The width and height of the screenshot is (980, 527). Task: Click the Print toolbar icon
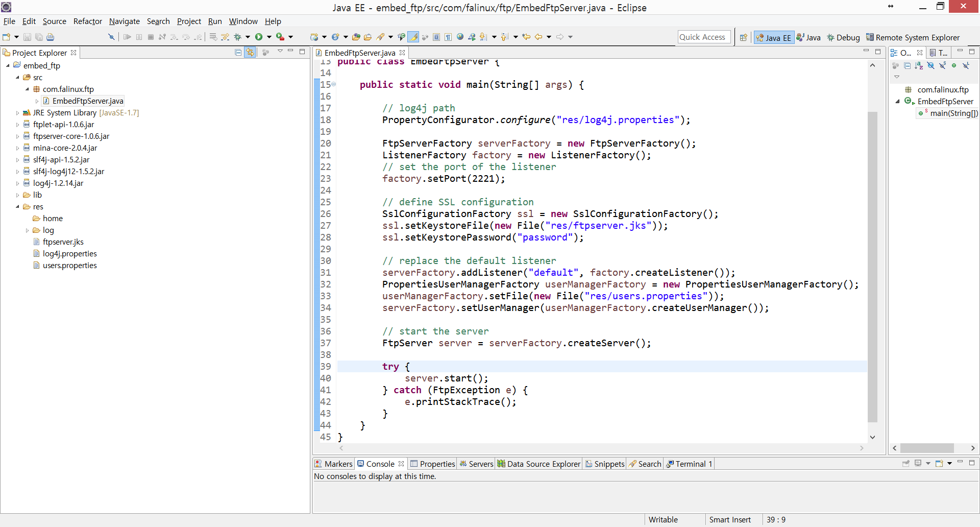coord(50,37)
